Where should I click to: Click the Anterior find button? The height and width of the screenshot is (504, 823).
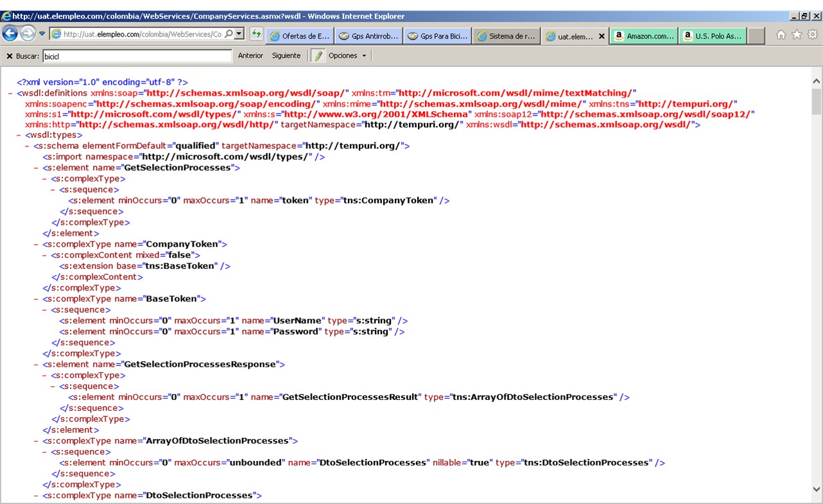click(250, 56)
